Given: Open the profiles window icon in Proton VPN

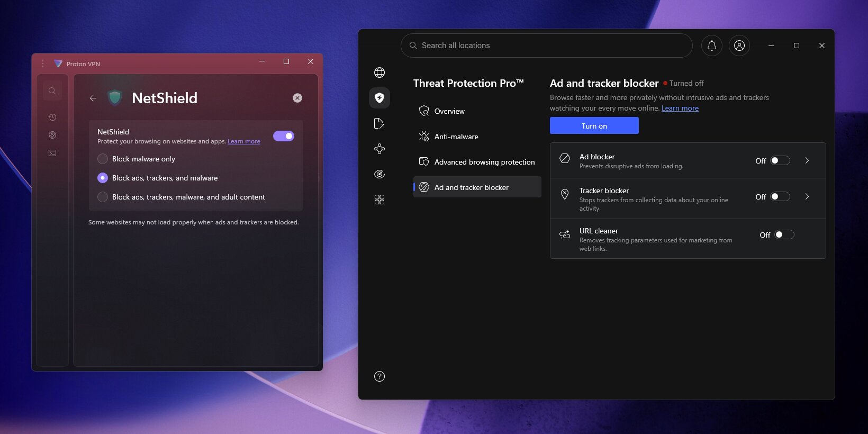Looking at the screenshot, I should [52, 153].
